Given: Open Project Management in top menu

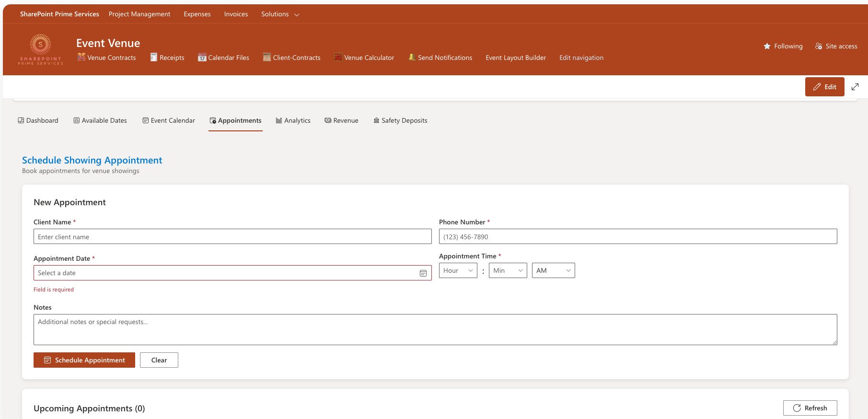Looking at the screenshot, I should point(139,14).
